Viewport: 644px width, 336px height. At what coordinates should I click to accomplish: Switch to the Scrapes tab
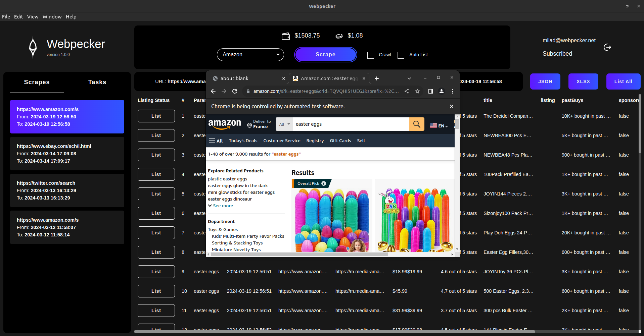pyautogui.click(x=37, y=82)
